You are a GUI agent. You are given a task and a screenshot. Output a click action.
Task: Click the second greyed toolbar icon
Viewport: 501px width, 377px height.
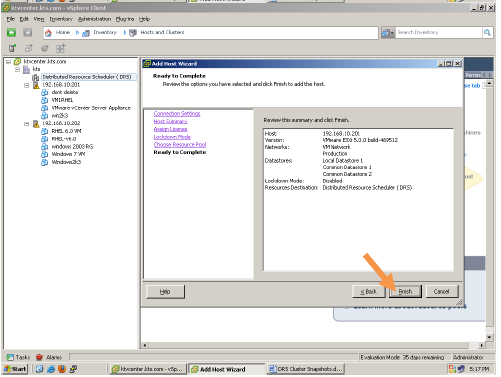click(x=29, y=49)
